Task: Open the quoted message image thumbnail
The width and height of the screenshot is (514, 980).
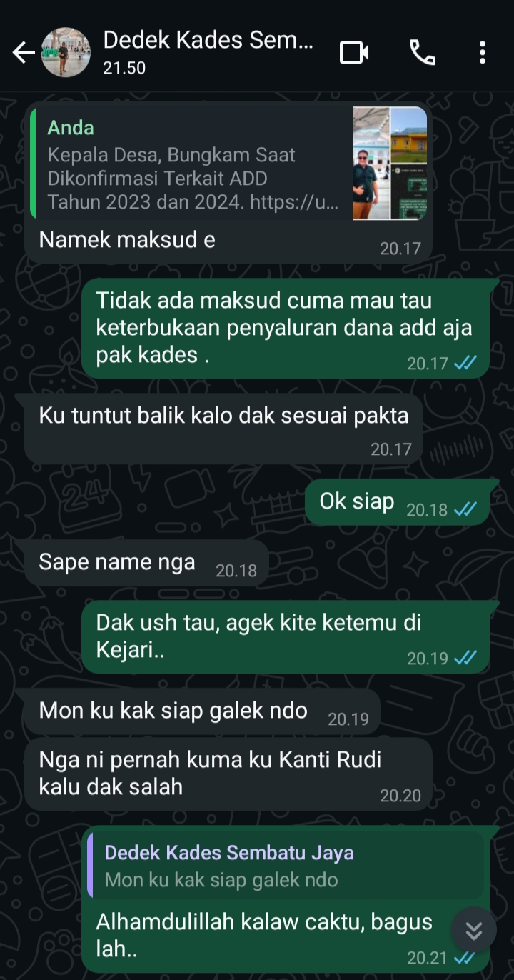Action: pyautogui.click(x=390, y=163)
